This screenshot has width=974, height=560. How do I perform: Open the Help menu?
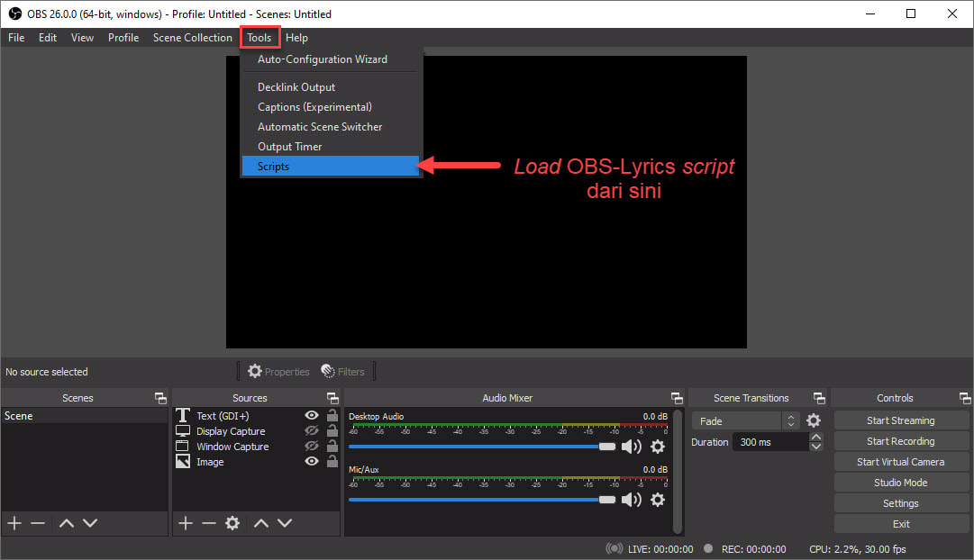[296, 37]
